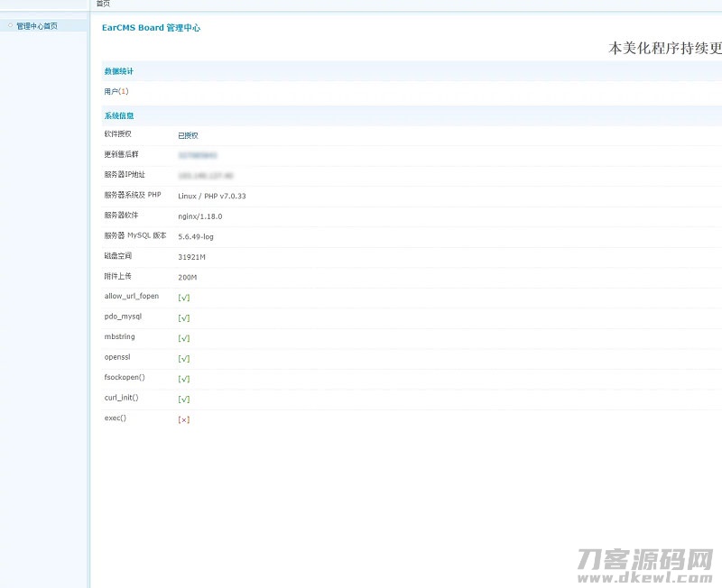Click the bullet icon before 管理中心首页

[10, 26]
